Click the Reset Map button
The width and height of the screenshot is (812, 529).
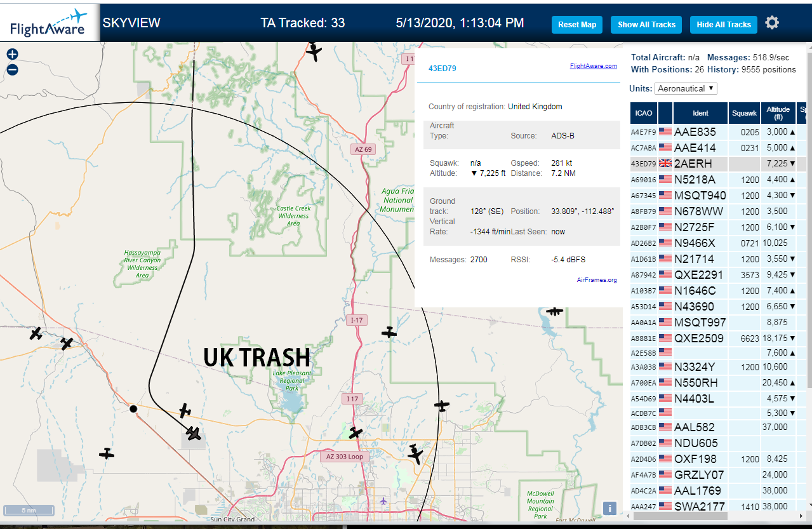(577, 25)
